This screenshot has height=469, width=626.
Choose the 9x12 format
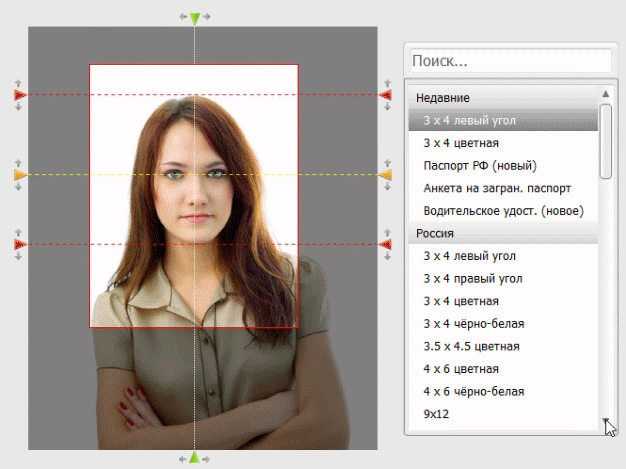point(503,414)
